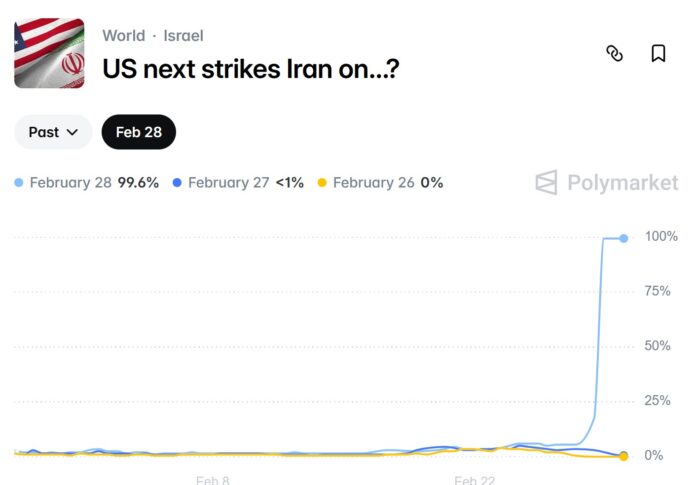Click the yellow endpoint marker at 0%
This screenshot has width=694, height=485.
[x=624, y=456]
